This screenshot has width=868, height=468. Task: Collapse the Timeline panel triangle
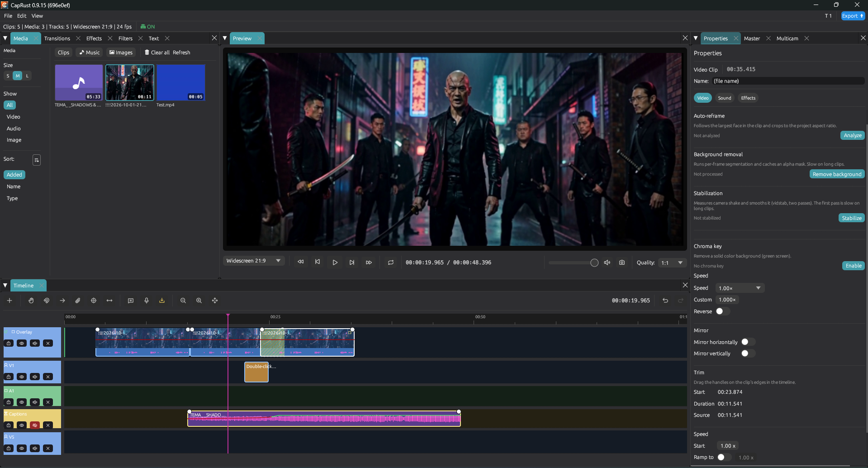tap(5, 286)
